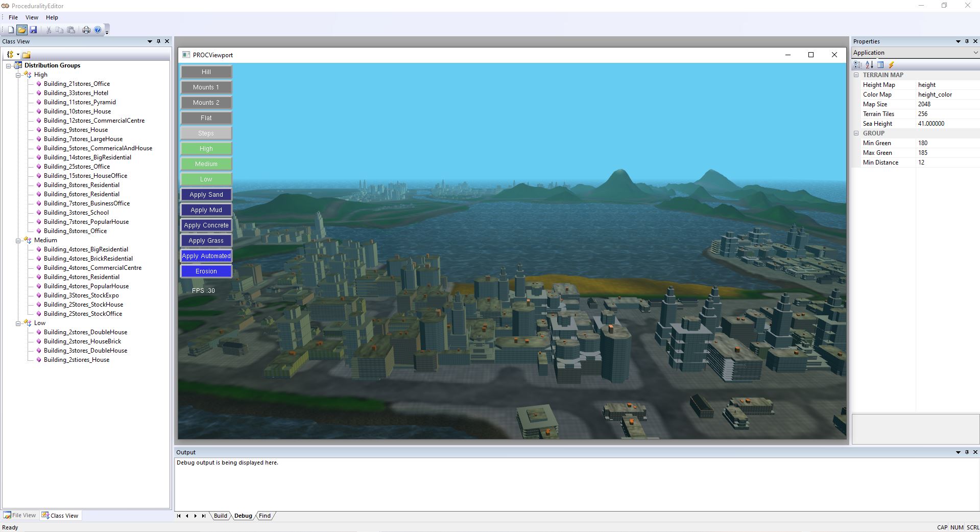Create a new file using the blank page icon
This screenshot has width=980, height=532.
tap(10, 30)
